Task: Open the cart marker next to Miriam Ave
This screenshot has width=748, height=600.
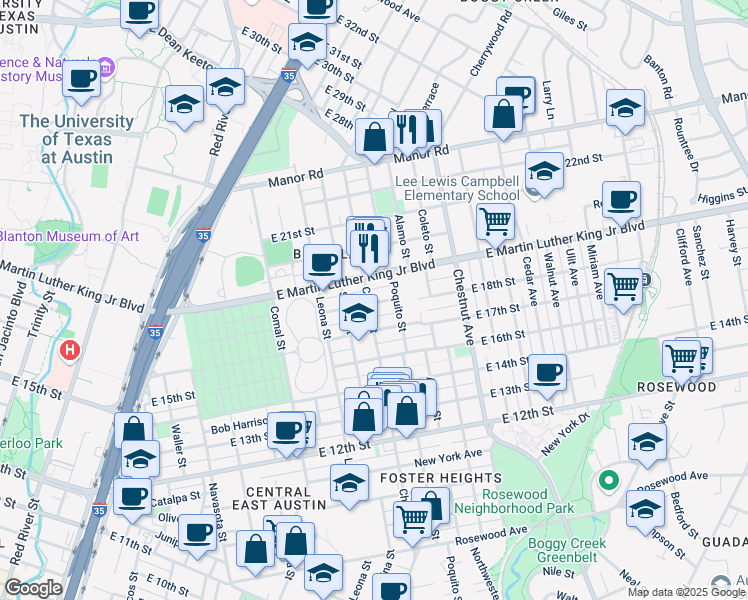Action: pos(623,288)
